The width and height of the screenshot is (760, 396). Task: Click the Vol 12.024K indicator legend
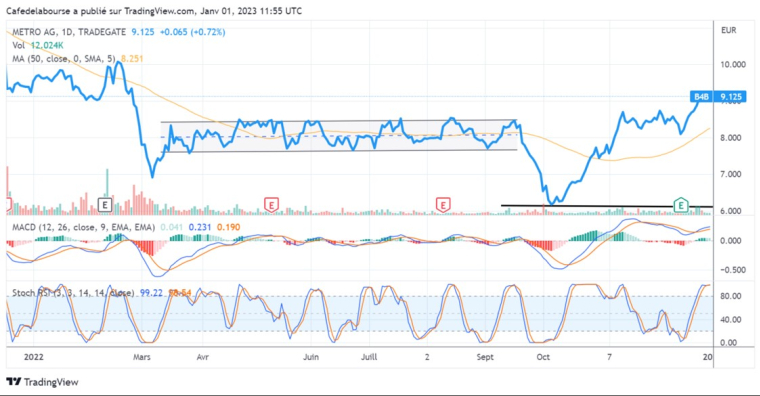pos(38,46)
